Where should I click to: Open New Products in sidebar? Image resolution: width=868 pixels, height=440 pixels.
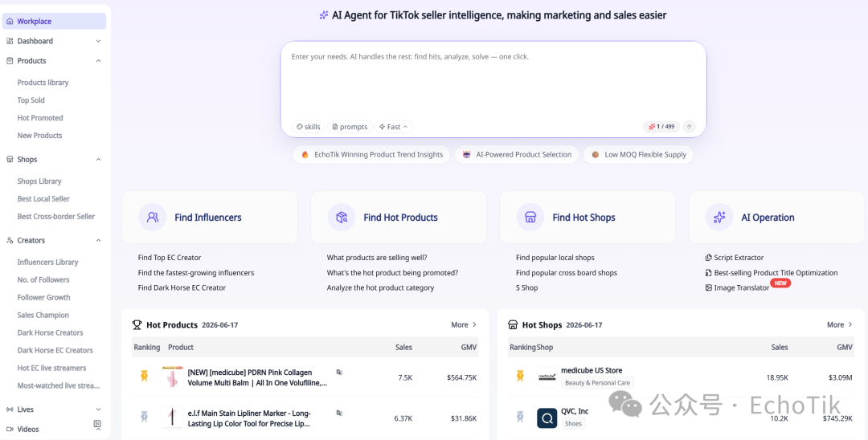tap(39, 136)
